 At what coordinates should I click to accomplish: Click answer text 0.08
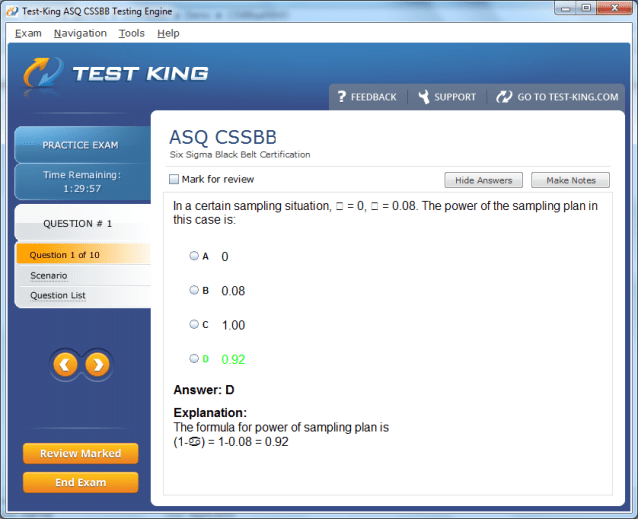click(x=233, y=291)
